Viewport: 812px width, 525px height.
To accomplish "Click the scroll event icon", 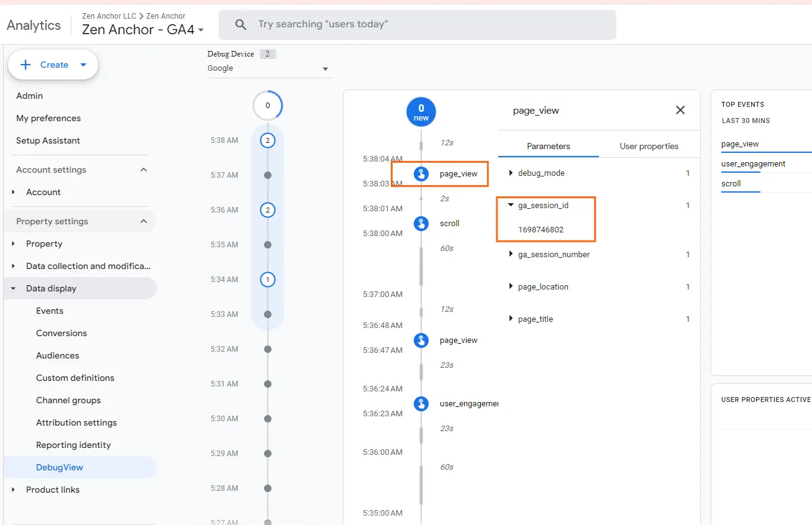I will click(421, 223).
